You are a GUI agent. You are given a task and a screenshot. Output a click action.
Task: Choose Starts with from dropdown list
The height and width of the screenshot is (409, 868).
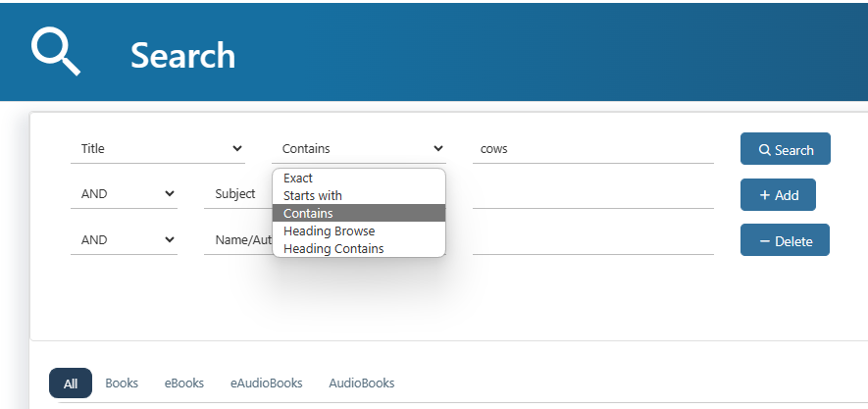click(359, 196)
